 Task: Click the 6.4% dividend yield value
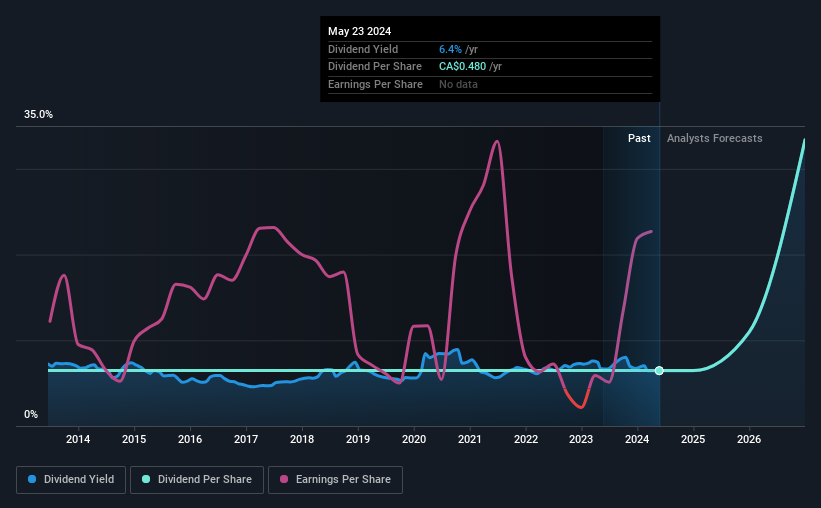tap(450, 49)
